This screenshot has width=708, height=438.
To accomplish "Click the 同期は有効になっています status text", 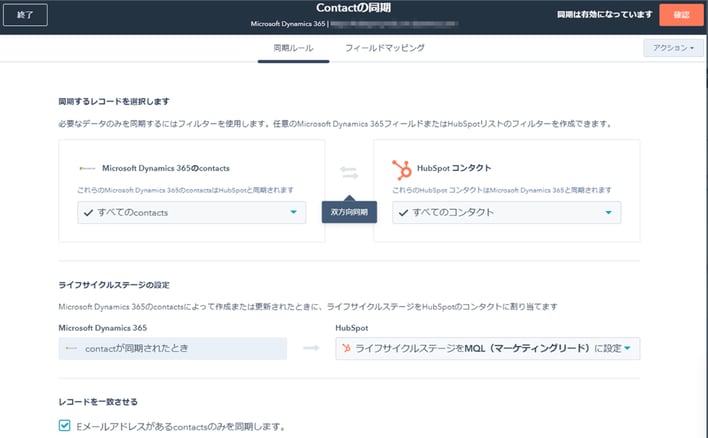I will point(605,14).
